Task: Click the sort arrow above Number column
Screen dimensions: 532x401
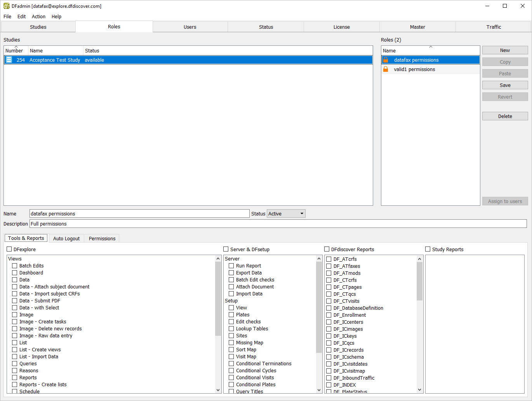Action: 16,47
